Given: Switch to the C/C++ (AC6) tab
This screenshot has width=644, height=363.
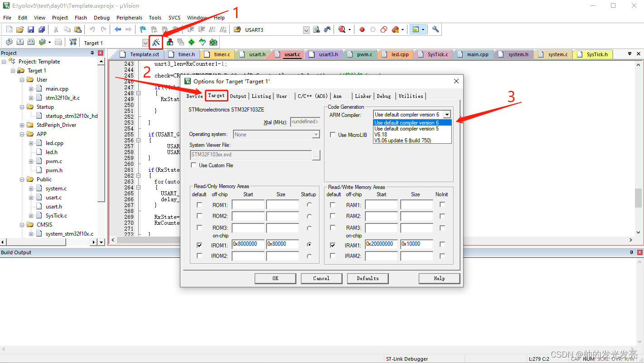Looking at the screenshot, I should tap(312, 96).
